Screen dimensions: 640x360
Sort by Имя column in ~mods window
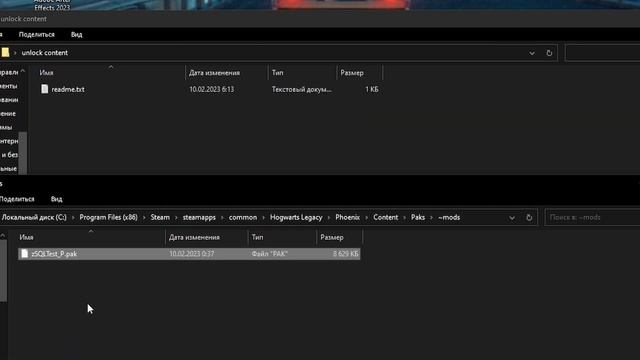coord(27,237)
